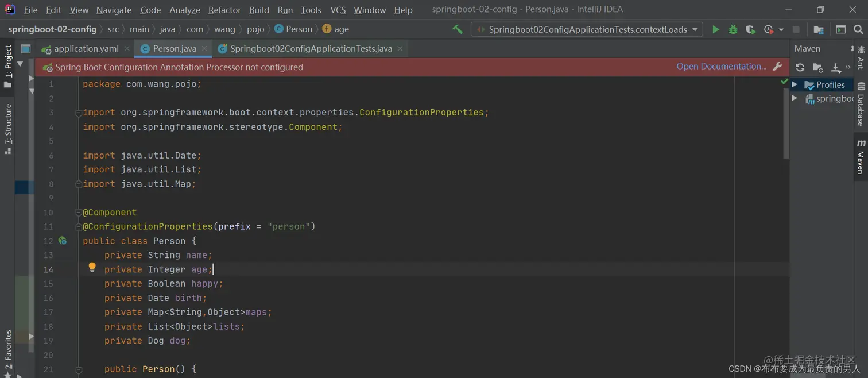This screenshot has height=378, width=868.
Task: Click the yellow lightbulb intention icon on line 14
Action: [x=92, y=267]
